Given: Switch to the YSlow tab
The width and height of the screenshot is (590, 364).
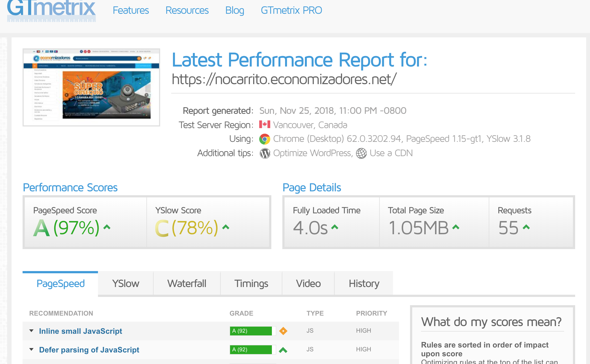Looking at the screenshot, I should 125,283.
